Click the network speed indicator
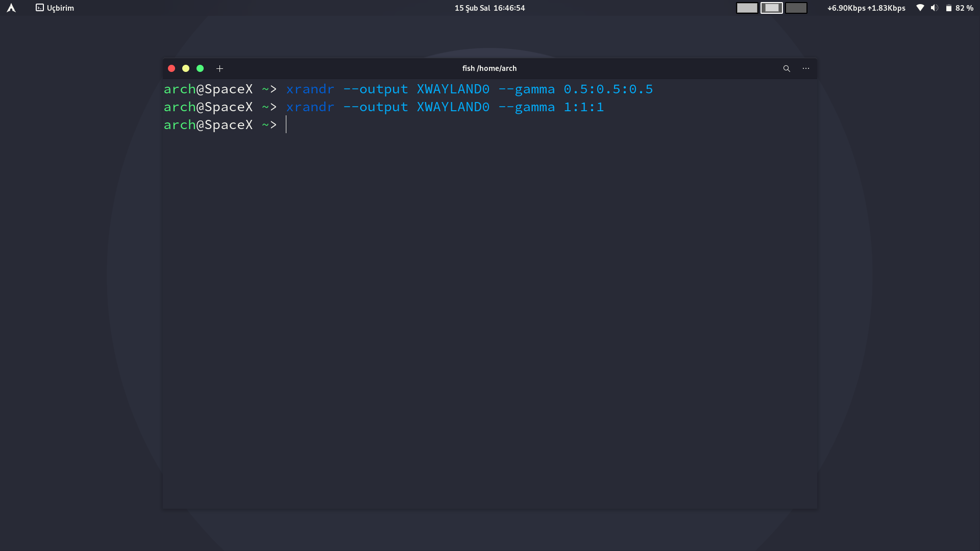The width and height of the screenshot is (980, 551). pyautogui.click(x=866, y=8)
